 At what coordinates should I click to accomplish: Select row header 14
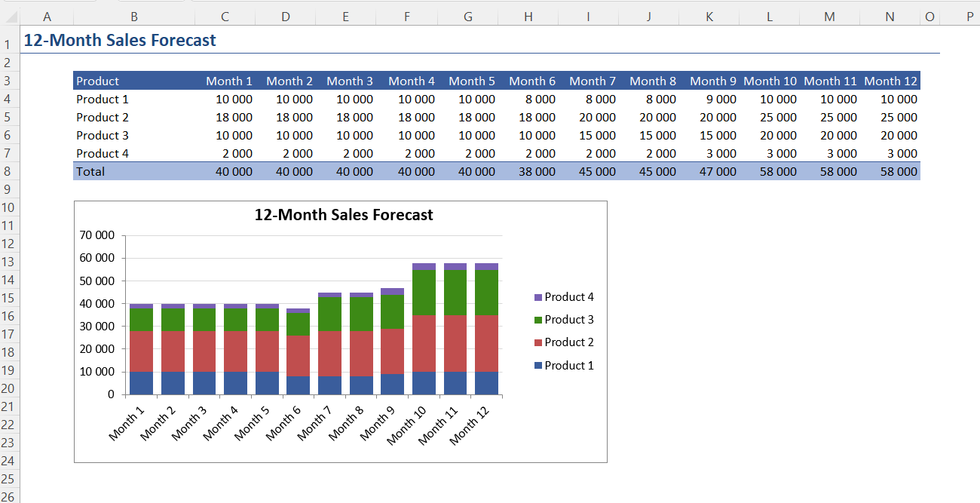click(8, 280)
